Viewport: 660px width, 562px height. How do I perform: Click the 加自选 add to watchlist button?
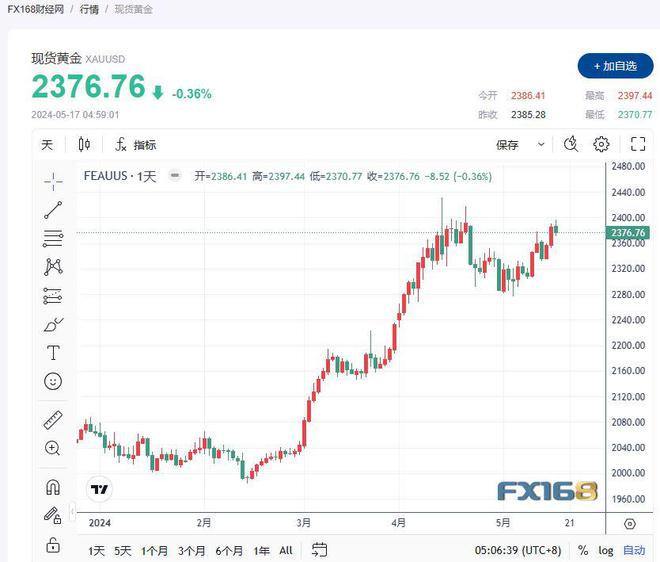[615, 66]
